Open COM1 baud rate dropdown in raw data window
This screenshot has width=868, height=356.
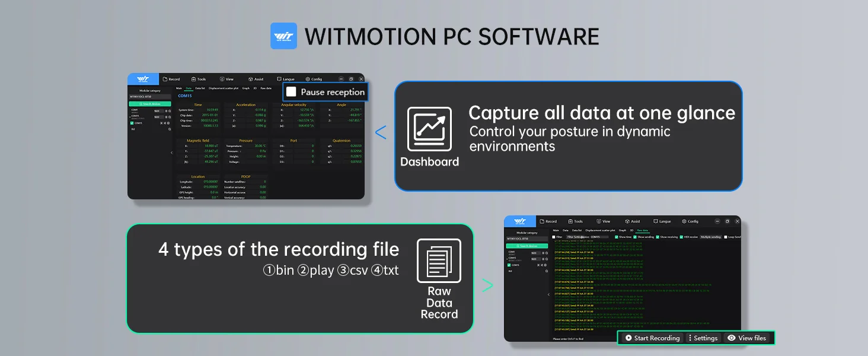point(535,253)
